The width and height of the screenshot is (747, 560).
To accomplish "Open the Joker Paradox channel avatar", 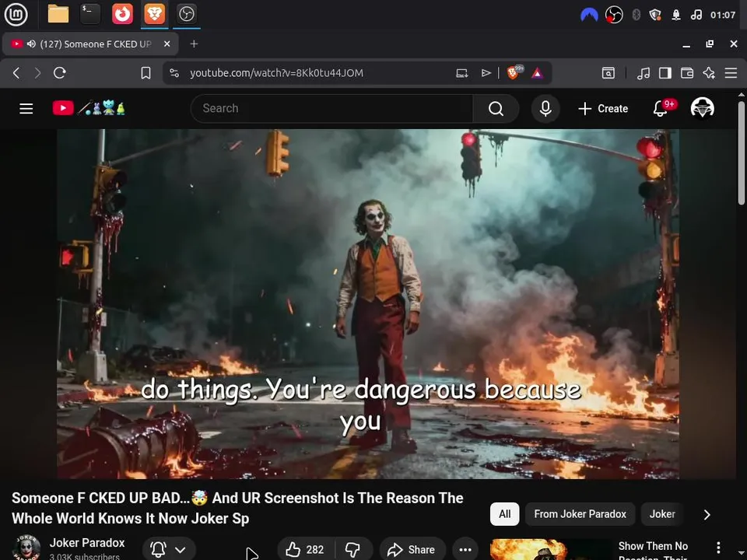I will coord(26,548).
